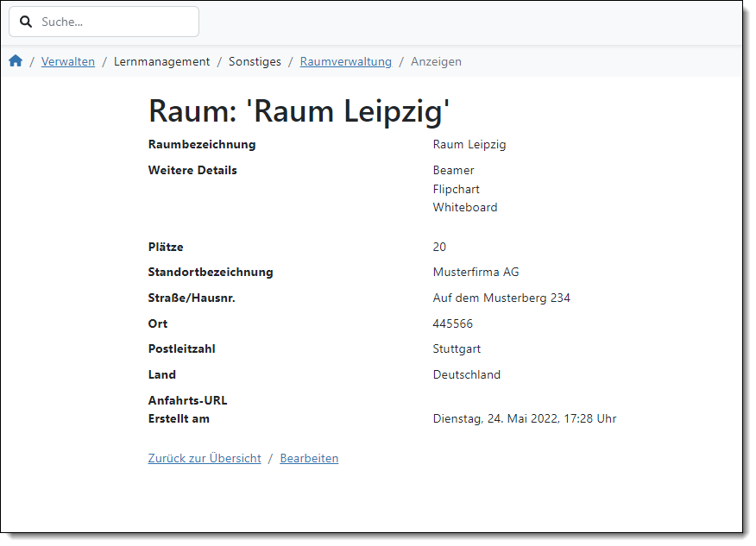
Task: Select the Beamer detail entry
Action: (452, 171)
